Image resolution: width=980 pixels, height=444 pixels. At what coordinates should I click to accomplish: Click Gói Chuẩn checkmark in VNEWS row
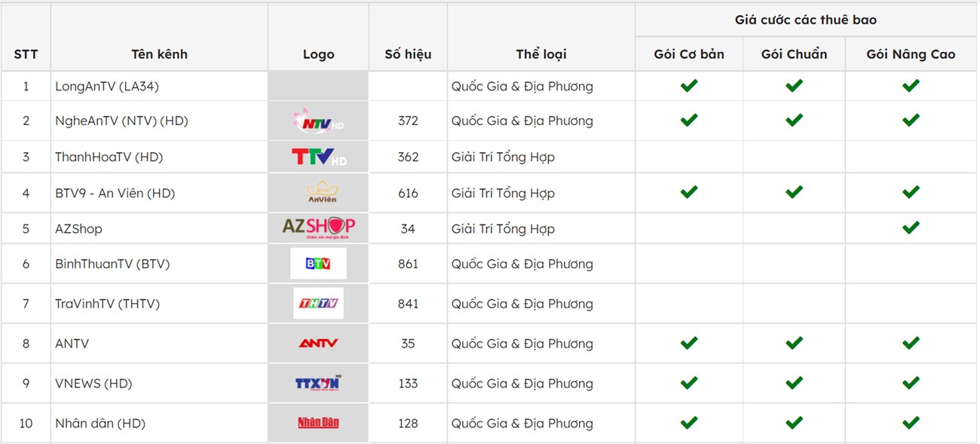[x=794, y=382]
